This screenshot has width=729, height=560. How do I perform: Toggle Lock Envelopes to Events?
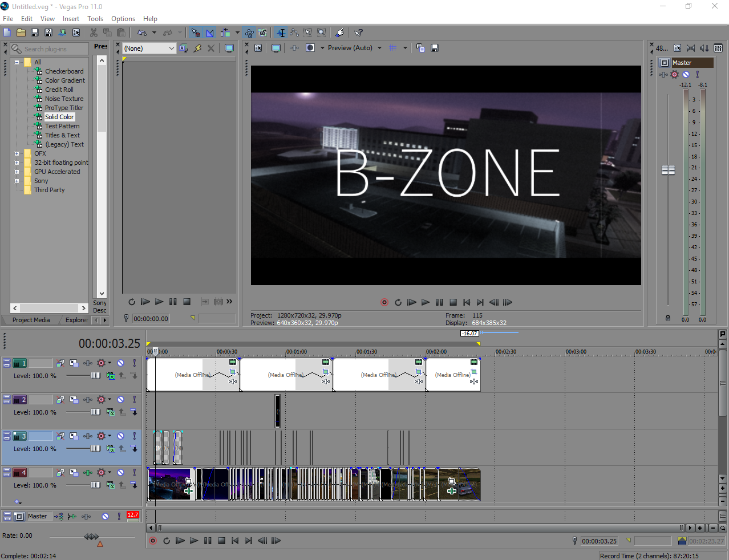[x=249, y=33]
